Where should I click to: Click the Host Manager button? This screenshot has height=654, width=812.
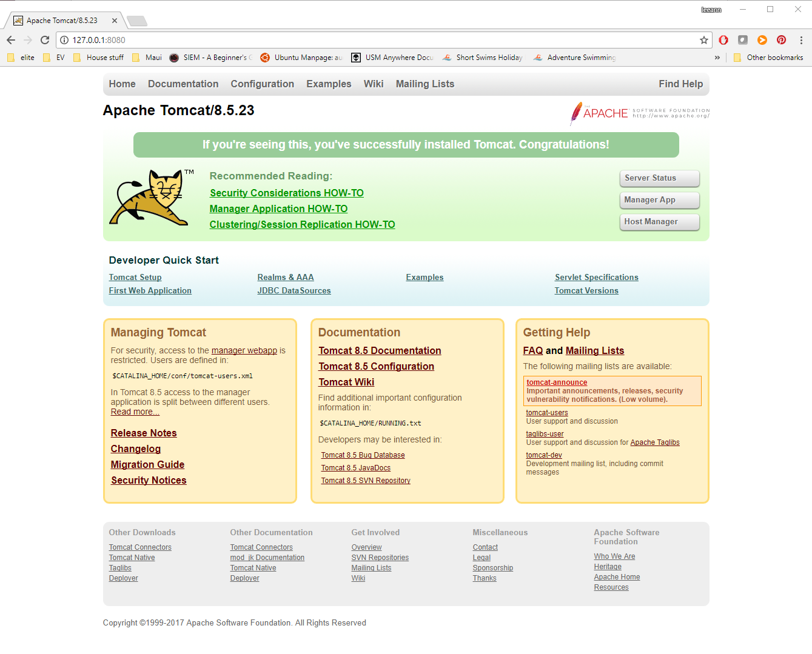659,222
